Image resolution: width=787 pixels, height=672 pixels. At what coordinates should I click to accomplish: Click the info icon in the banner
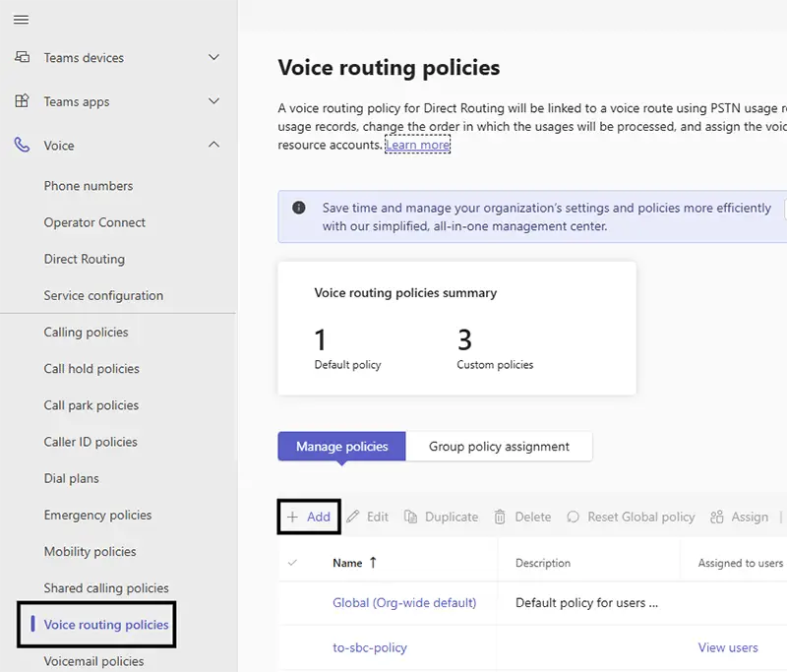299,209
